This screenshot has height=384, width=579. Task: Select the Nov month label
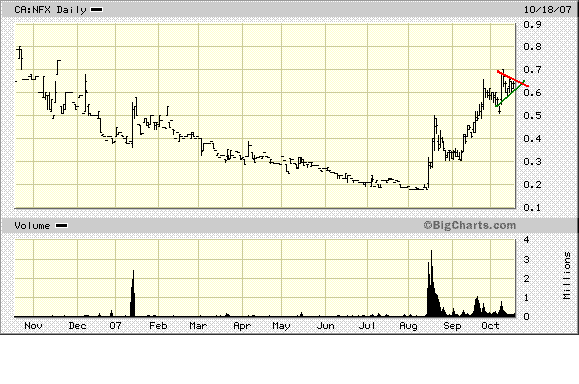click(x=33, y=326)
